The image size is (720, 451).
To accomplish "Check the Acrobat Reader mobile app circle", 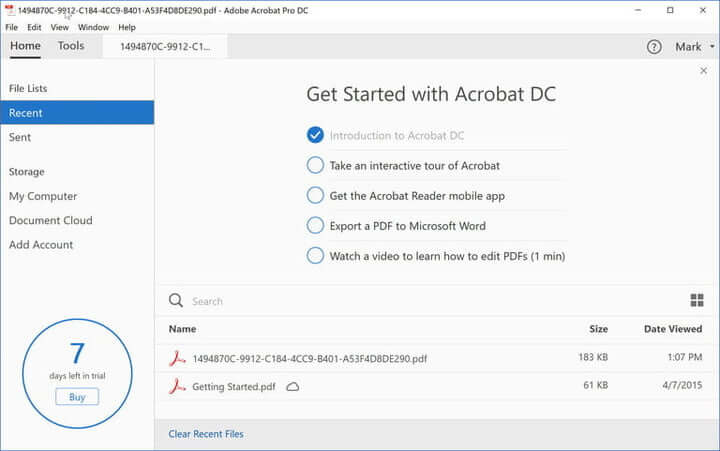I will 315,195.
